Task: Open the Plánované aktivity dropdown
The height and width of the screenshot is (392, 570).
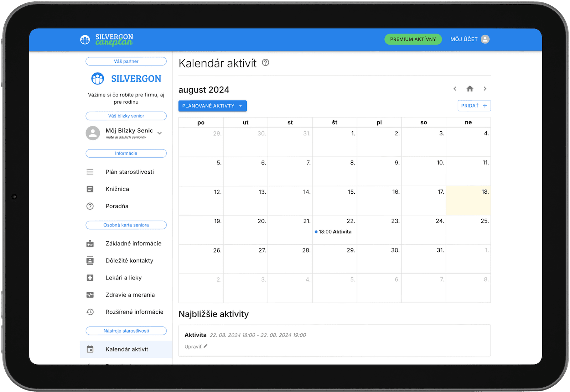Action: [x=212, y=106]
